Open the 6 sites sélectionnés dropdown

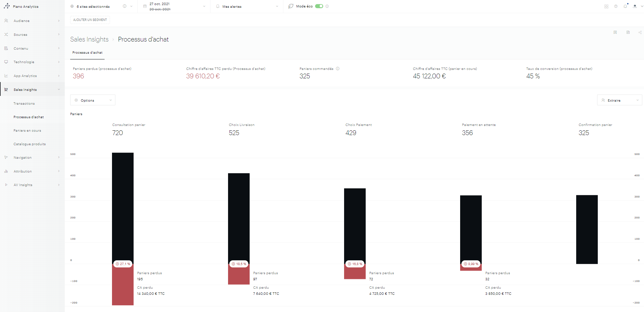[101, 6]
